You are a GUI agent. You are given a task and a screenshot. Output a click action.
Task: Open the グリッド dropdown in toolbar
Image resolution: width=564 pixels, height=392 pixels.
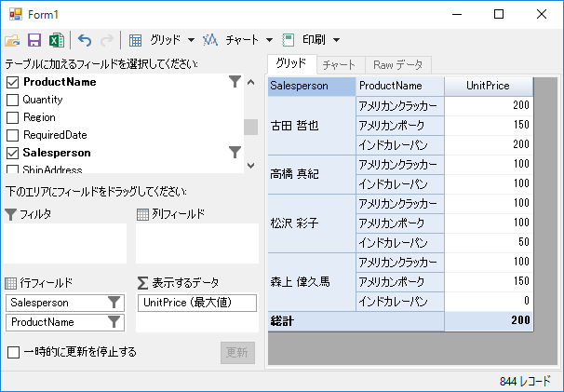(x=191, y=41)
